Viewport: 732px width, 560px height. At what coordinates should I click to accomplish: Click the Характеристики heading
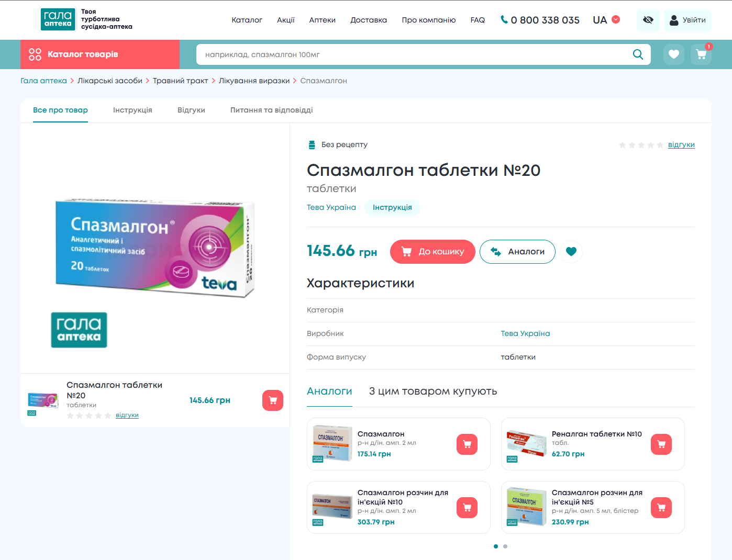pos(360,283)
